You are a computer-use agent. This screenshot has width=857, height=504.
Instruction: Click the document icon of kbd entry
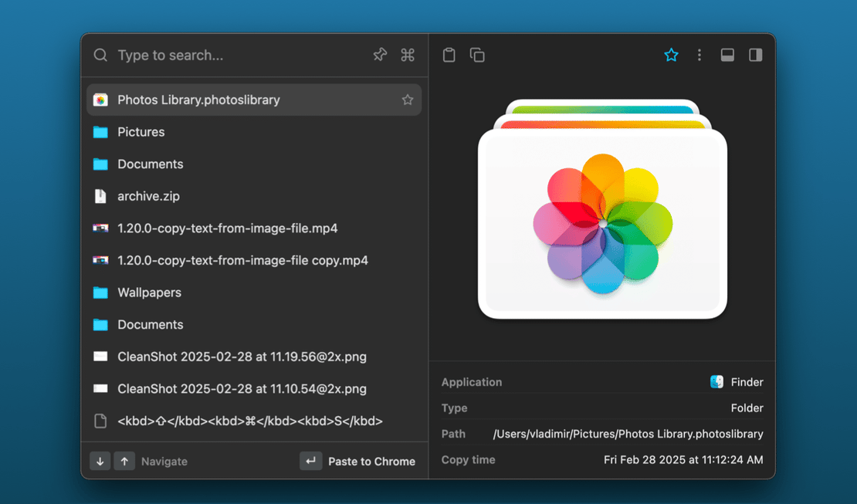(x=100, y=421)
